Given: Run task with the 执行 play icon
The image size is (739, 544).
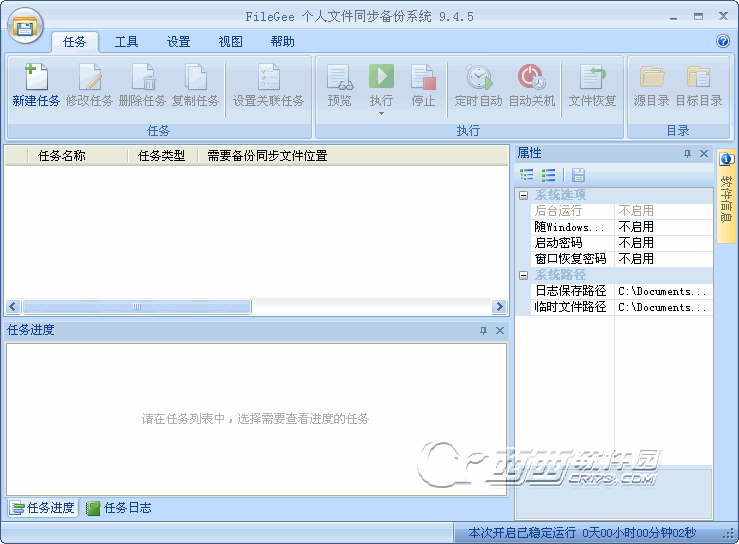Looking at the screenshot, I should (x=381, y=77).
